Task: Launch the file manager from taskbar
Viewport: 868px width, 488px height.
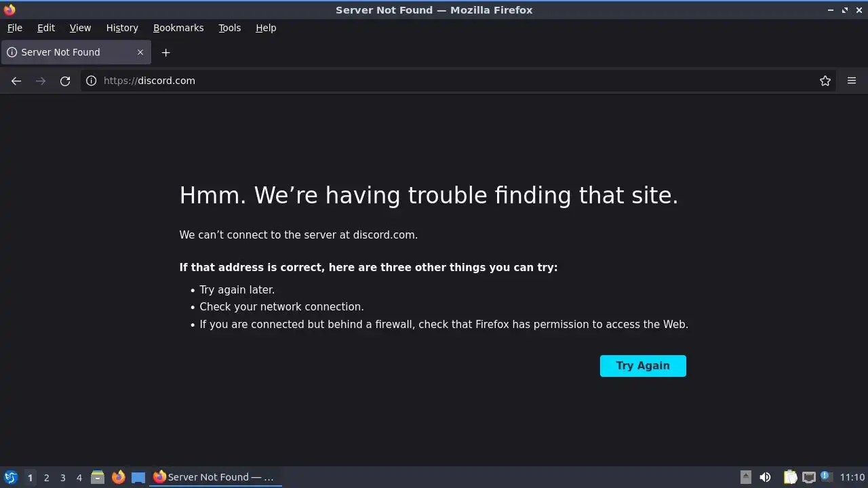Action: pos(98,477)
